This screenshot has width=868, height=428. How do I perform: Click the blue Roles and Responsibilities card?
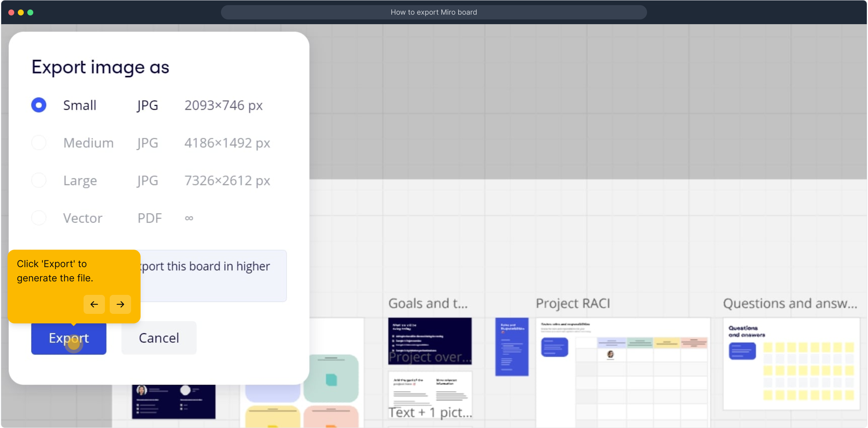click(512, 347)
